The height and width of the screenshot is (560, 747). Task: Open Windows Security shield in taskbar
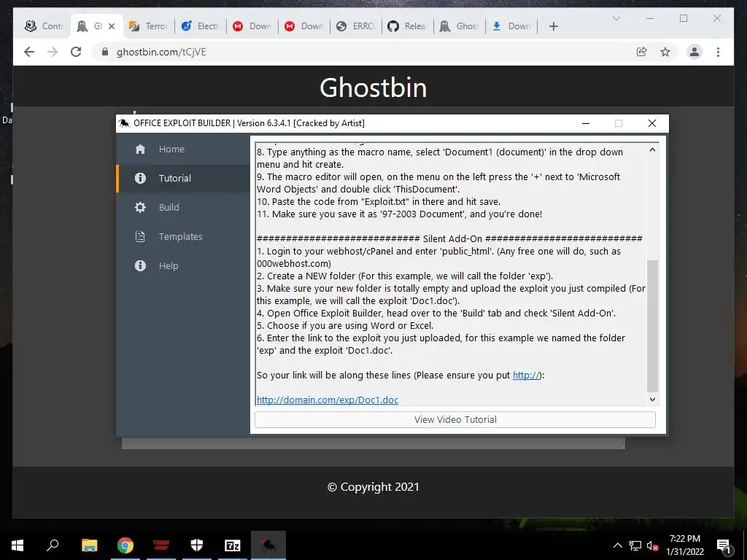pos(197,545)
